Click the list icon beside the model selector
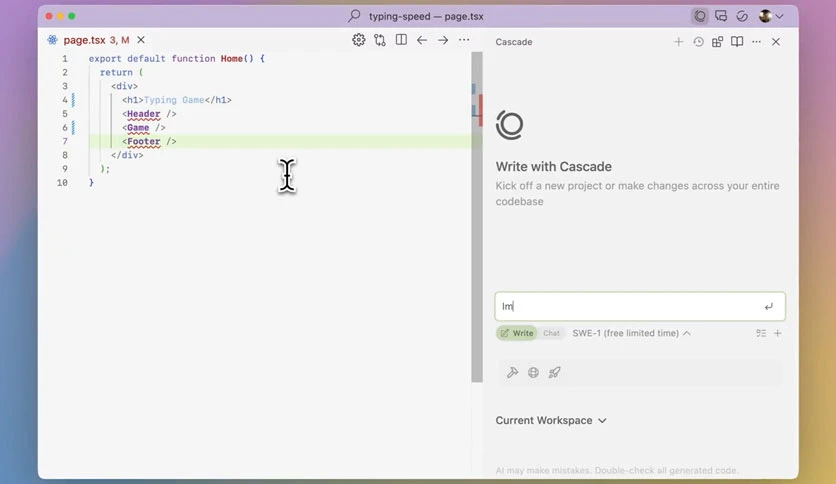This screenshot has height=484, width=836. point(761,333)
